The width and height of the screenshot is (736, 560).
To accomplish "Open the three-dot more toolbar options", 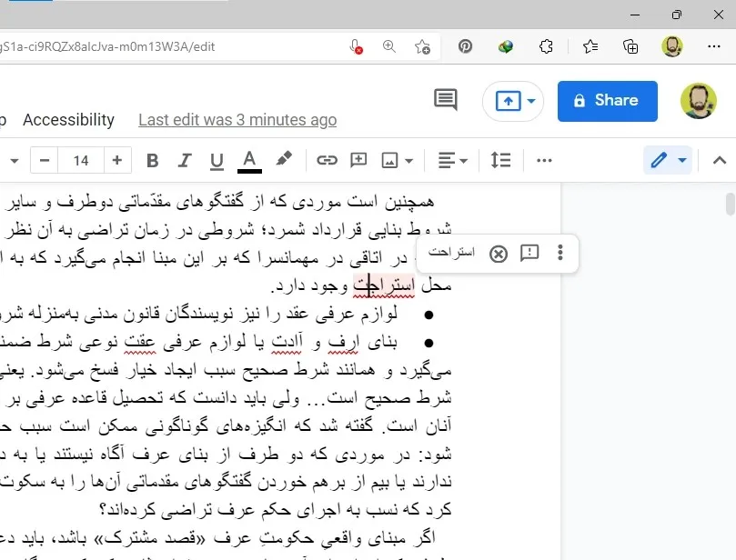I will (x=545, y=161).
